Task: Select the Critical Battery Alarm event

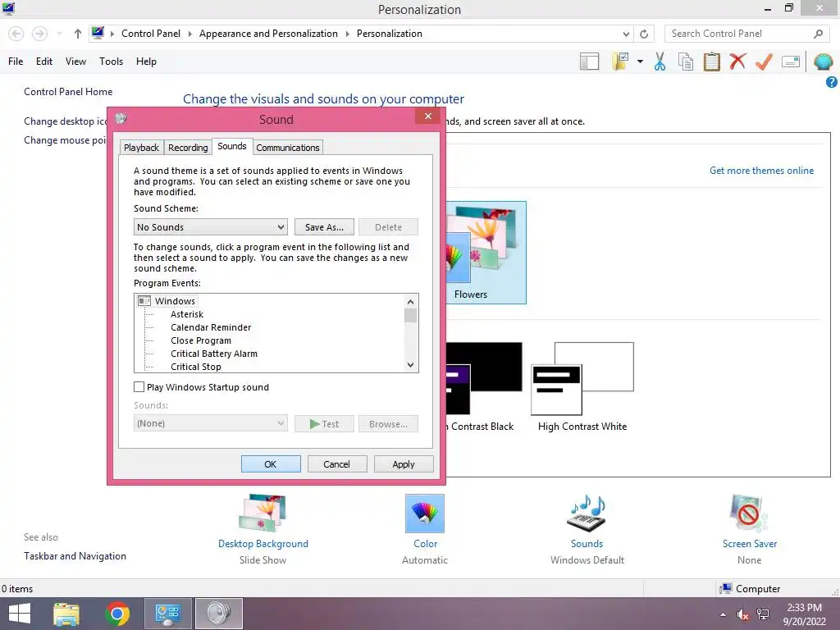Action: 214,354
